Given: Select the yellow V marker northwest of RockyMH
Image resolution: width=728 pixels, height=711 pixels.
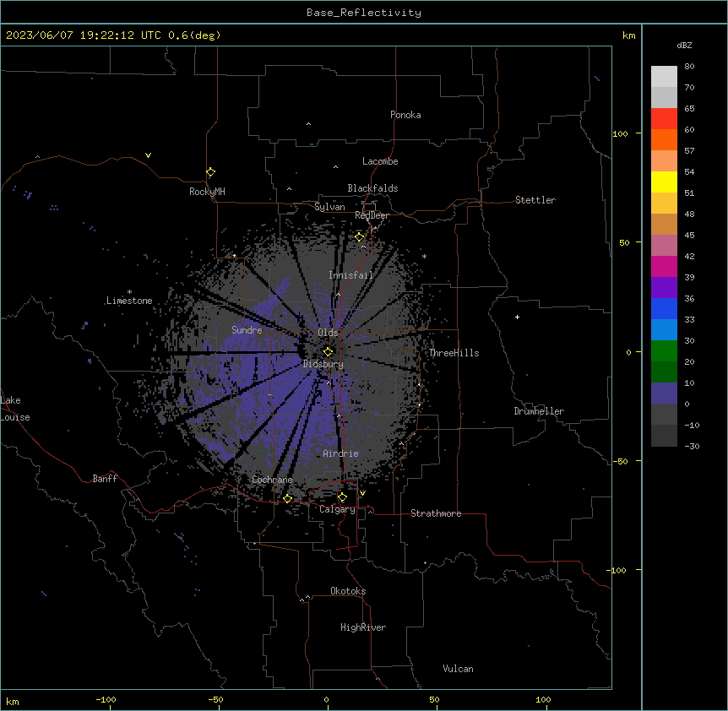Looking at the screenshot, I should 148,155.
